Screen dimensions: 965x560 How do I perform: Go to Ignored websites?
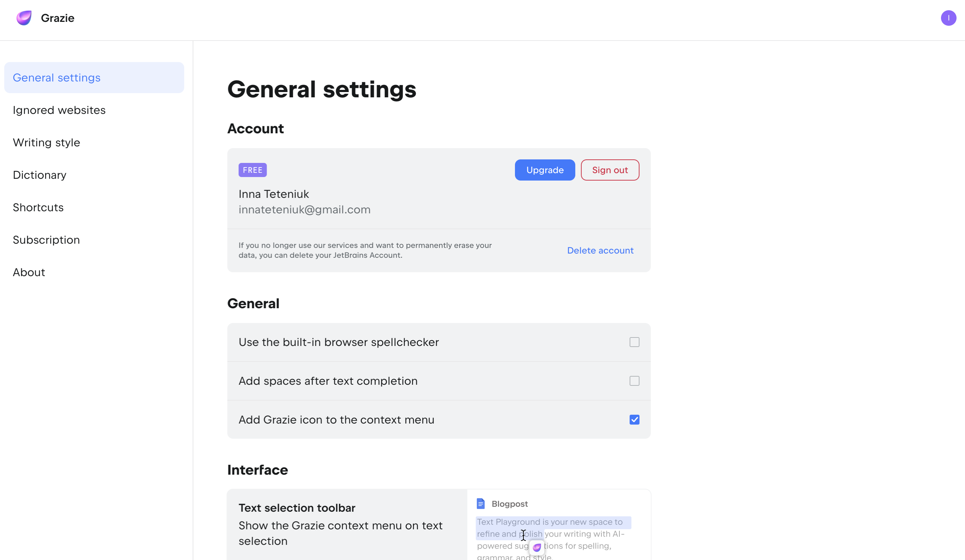pyautogui.click(x=59, y=110)
